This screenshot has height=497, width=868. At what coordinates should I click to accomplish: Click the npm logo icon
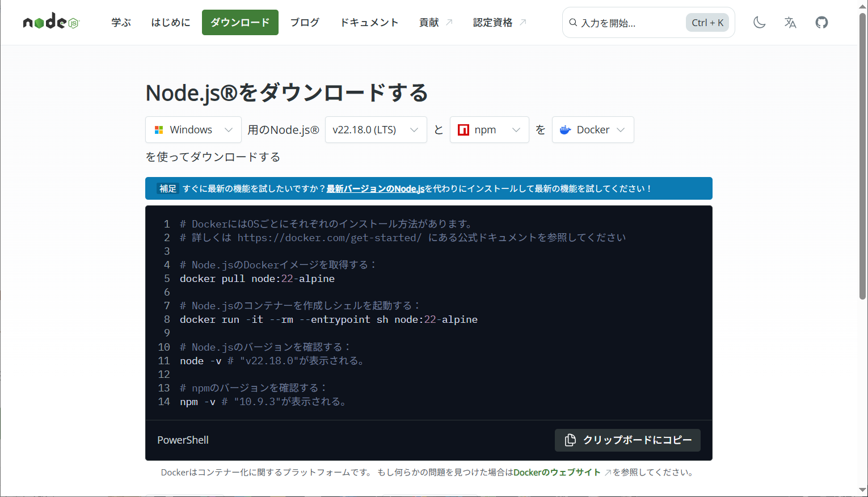[x=464, y=130]
